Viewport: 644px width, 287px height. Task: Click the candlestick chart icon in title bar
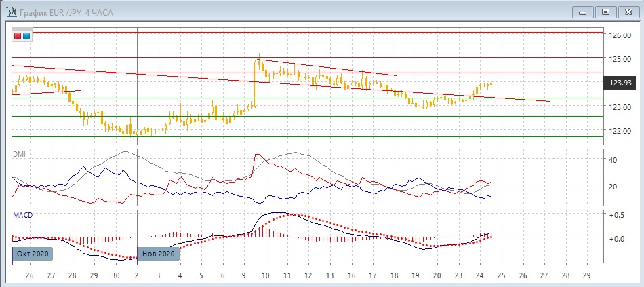(12, 12)
